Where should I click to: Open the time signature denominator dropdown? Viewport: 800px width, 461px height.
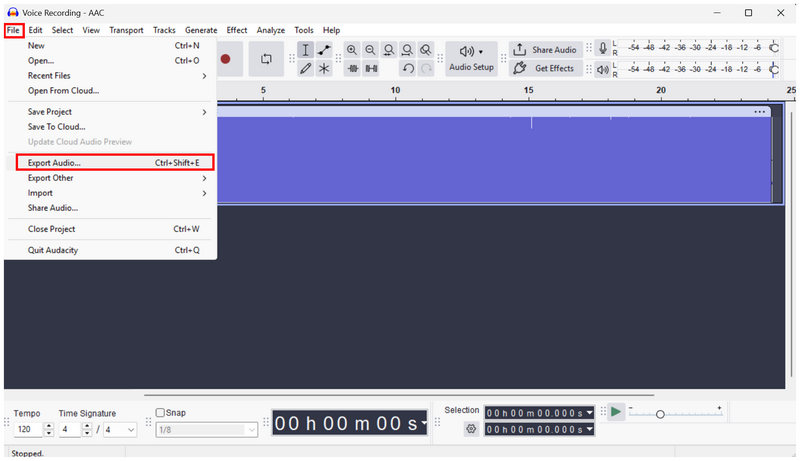click(120, 429)
